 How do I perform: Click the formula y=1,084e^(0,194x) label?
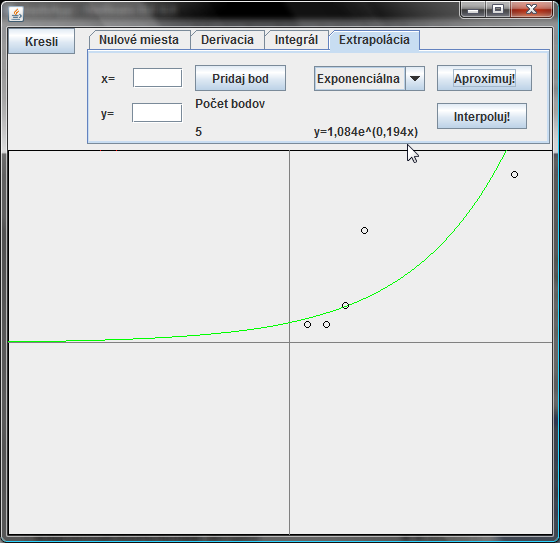coord(366,132)
